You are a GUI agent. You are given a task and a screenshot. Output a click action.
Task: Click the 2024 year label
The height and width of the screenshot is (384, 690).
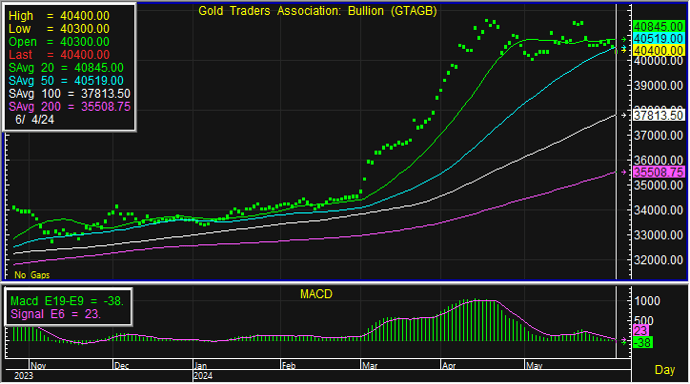click(203, 376)
